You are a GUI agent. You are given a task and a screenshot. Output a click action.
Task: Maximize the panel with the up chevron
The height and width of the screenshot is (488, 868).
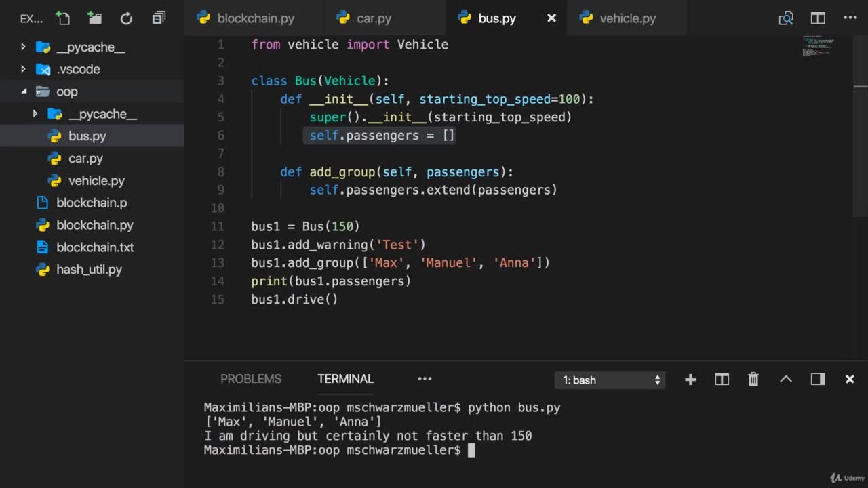786,379
